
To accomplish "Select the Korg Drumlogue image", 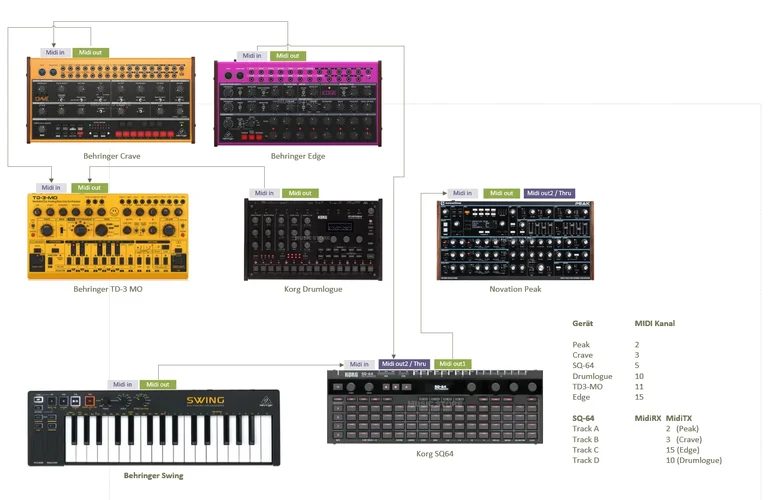I will click(313, 240).
